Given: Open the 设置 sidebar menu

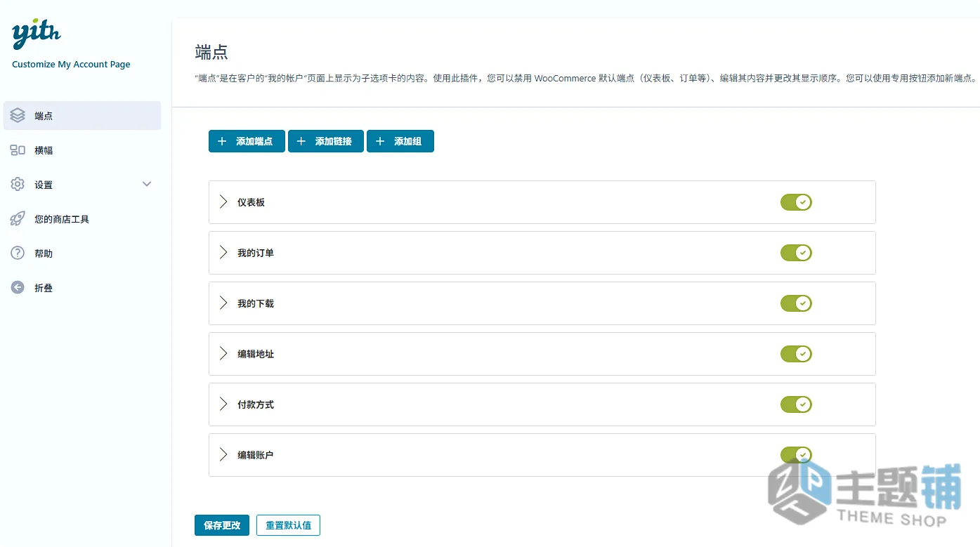Looking at the screenshot, I should pos(82,185).
